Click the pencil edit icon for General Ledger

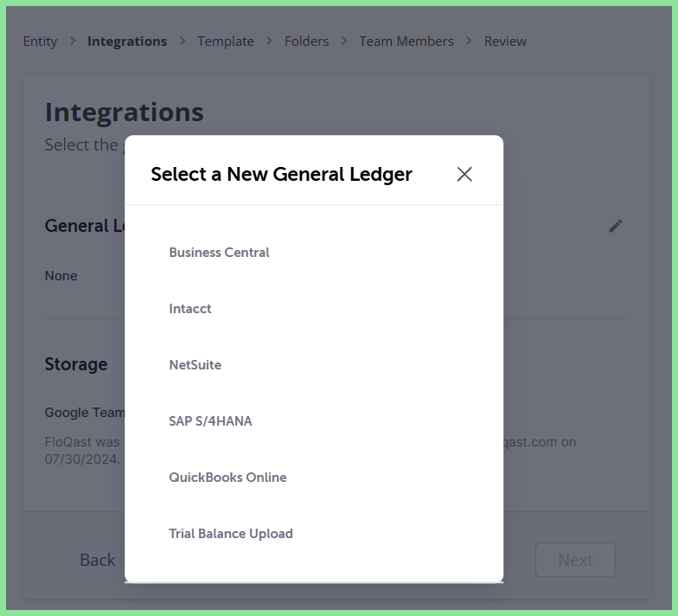[616, 226]
